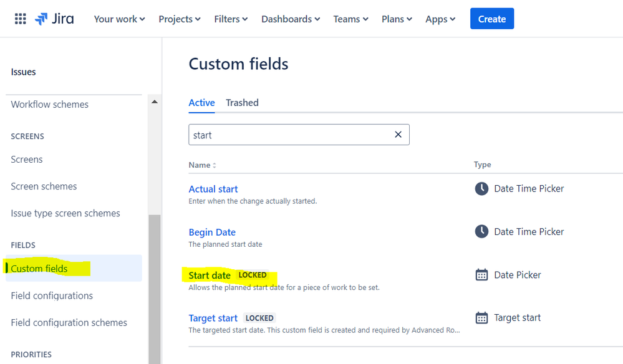623x364 pixels.
Task: Click the custom fields search box
Action: 290,135
